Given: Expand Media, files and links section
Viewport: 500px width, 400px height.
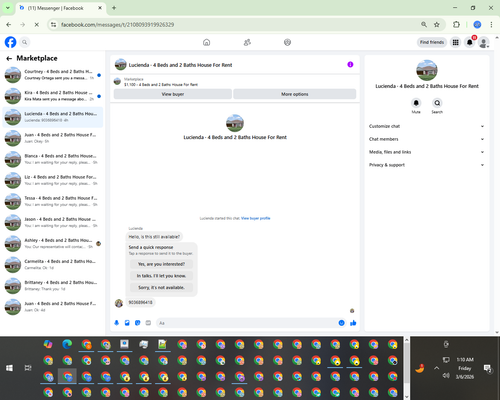Looking at the screenshot, I should (x=426, y=152).
